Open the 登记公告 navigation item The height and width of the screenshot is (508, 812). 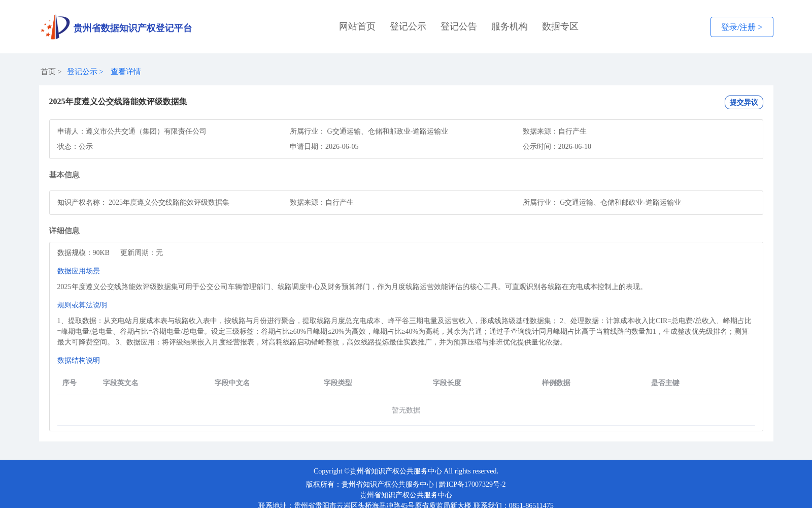point(459,26)
